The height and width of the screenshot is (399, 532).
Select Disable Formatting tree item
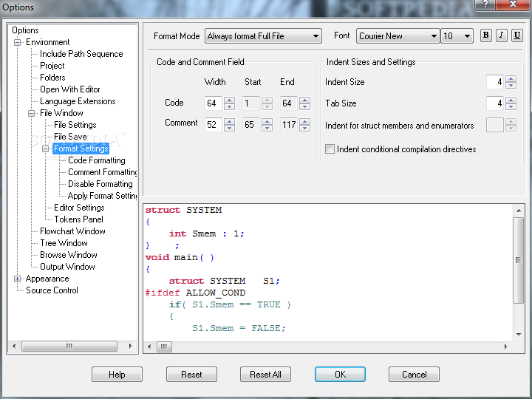point(100,184)
